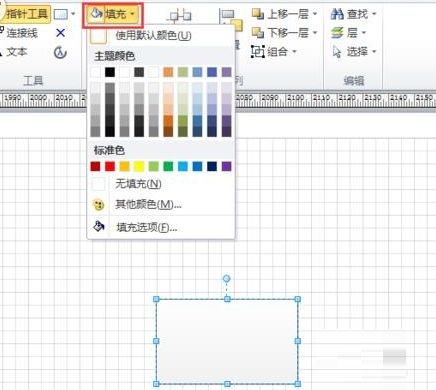Pick the dark gray theme color swatch
This screenshot has width=436, height=390.
pos(139,72)
